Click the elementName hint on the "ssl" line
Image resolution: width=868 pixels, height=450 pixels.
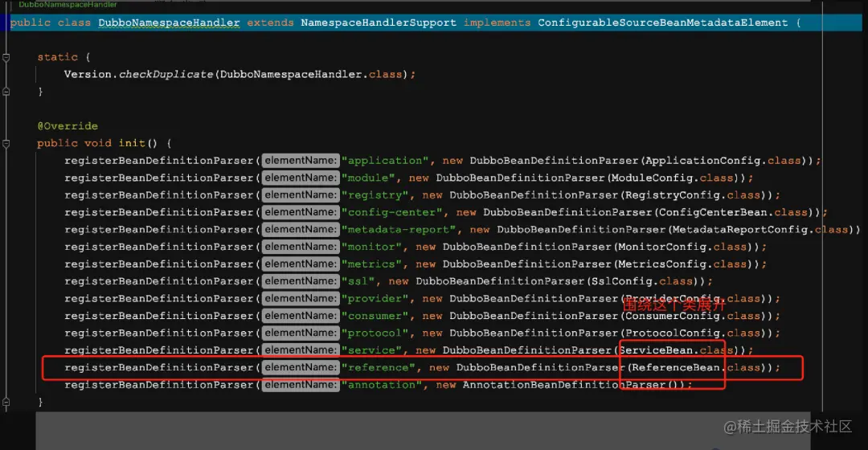pyautogui.click(x=300, y=281)
